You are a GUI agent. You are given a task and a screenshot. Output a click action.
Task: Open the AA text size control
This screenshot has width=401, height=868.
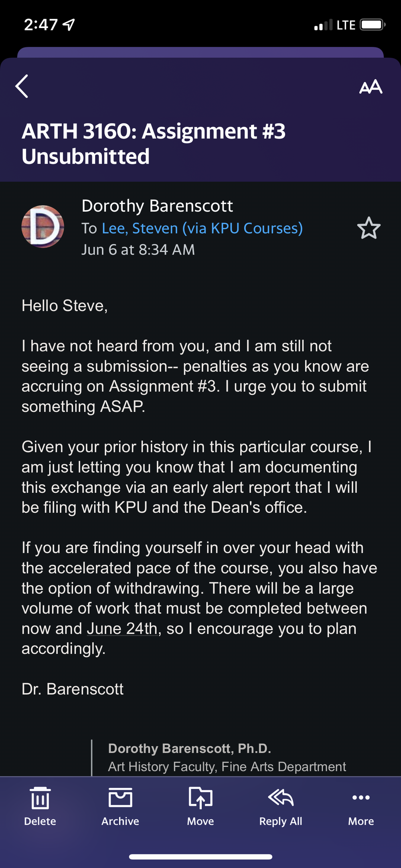[x=371, y=87]
